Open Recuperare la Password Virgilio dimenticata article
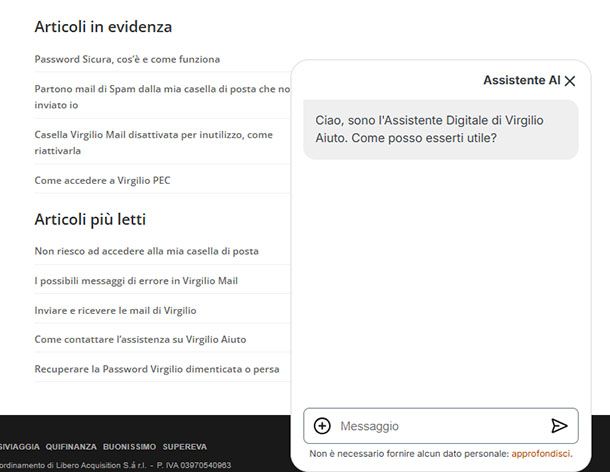This screenshot has width=610, height=472. pos(157,369)
